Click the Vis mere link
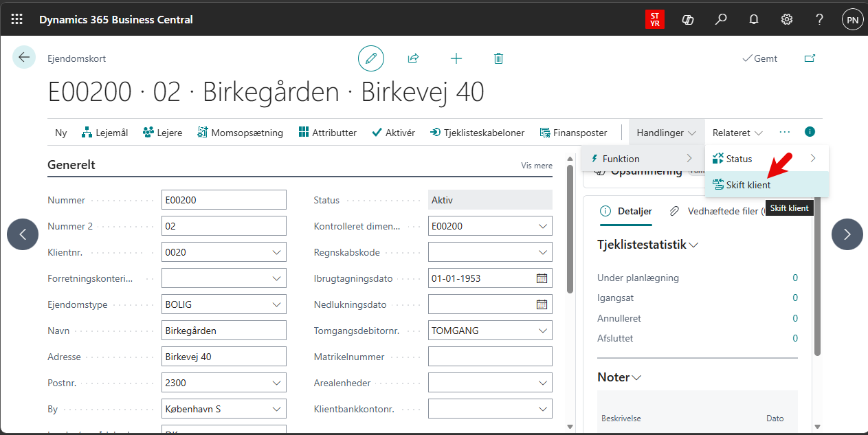 (536, 166)
